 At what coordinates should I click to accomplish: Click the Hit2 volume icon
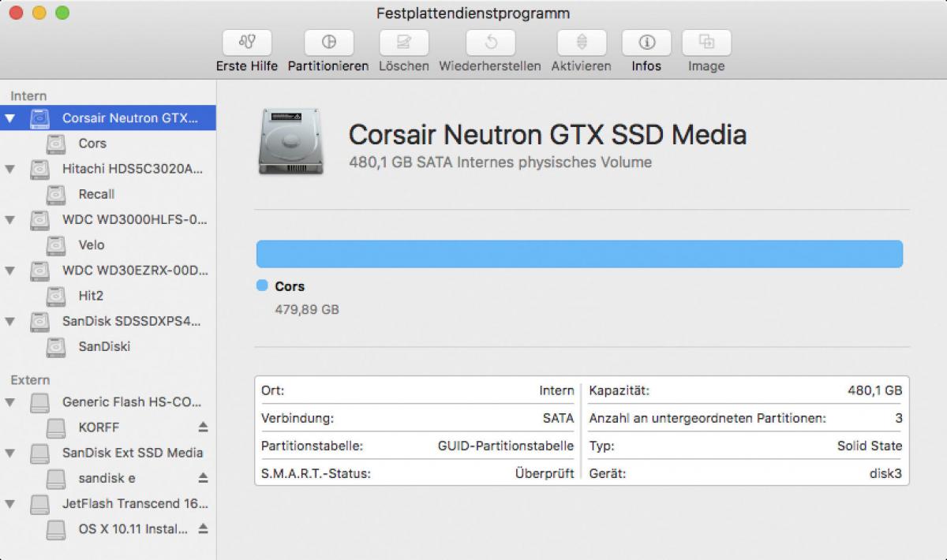[x=55, y=296]
